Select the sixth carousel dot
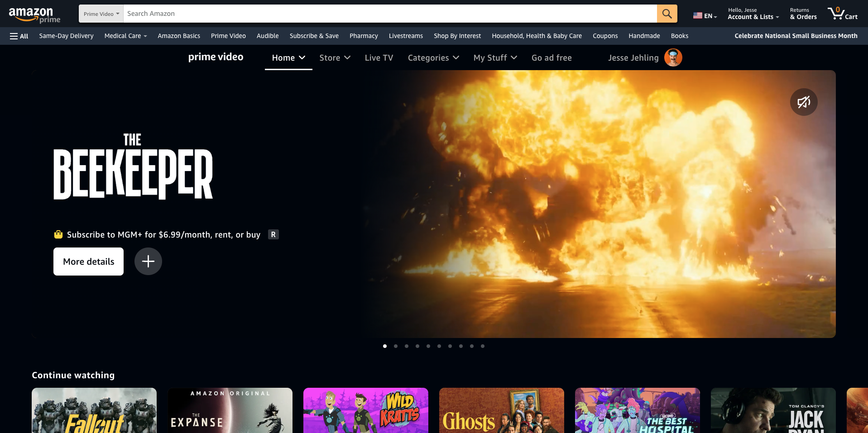This screenshot has width=868, height=433. pos(439,346)
